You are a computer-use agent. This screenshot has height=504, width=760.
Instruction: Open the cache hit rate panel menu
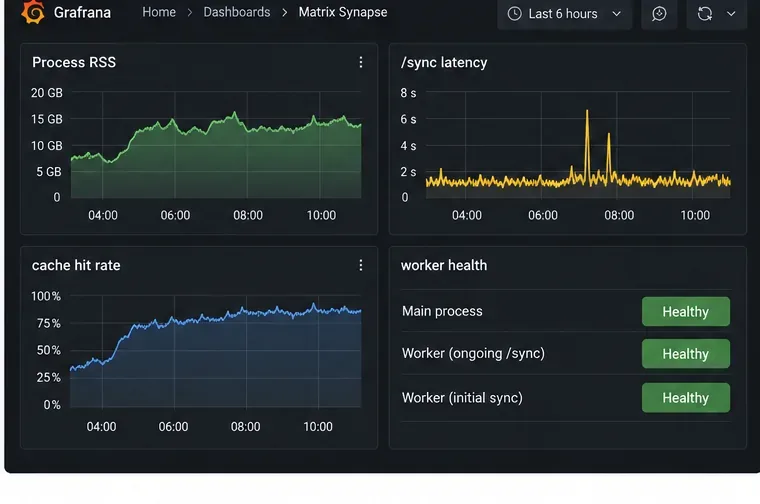click(x=361, y=265)
